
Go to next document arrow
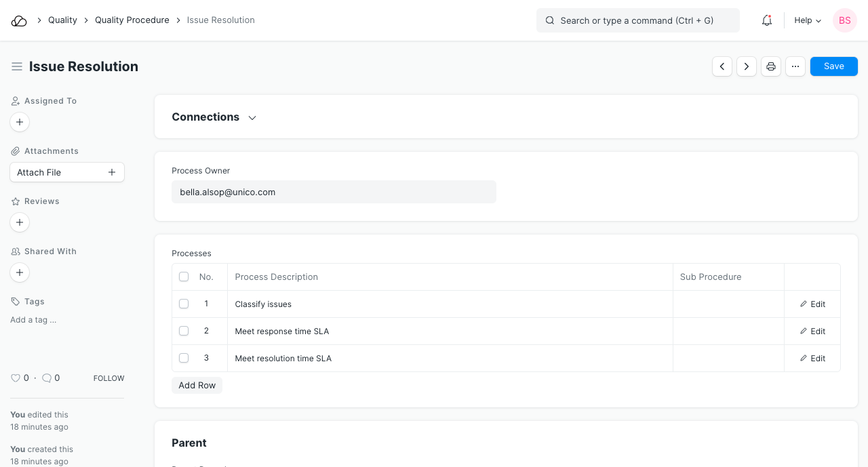tap(747, 66)
